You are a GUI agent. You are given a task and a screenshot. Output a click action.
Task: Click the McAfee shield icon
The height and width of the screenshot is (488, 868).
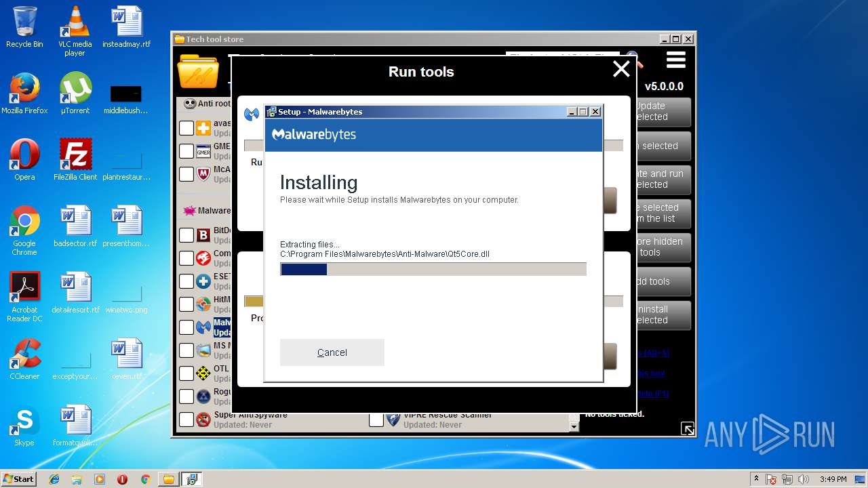203,174
